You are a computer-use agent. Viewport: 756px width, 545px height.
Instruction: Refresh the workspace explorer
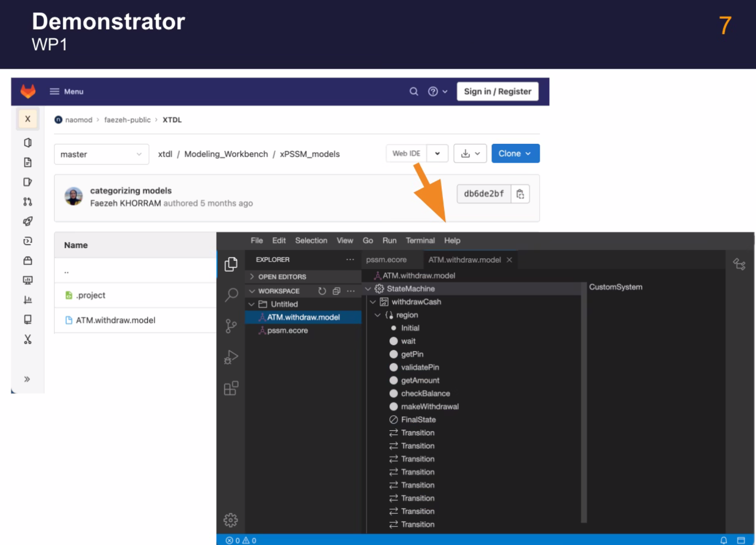coord(322,291)
